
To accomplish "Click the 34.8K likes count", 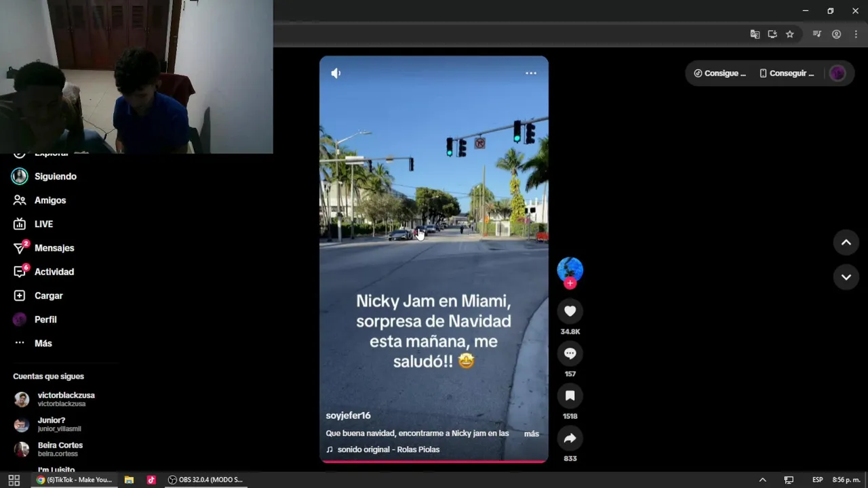I will pos(570,331).
